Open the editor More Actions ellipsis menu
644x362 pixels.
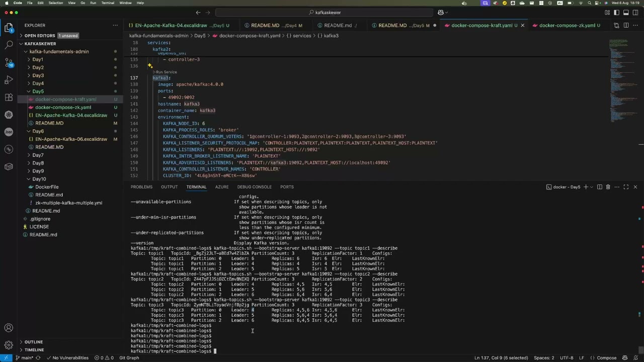click(636, 25)
